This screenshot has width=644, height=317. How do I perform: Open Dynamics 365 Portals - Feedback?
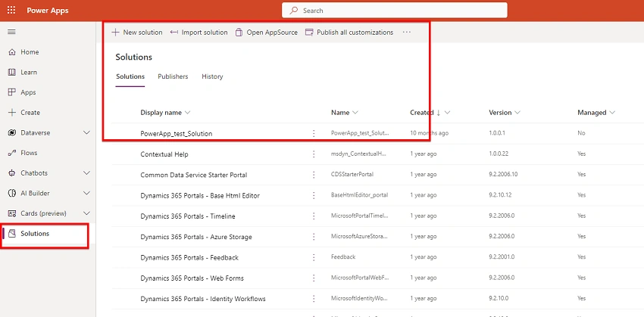[189, 257]
